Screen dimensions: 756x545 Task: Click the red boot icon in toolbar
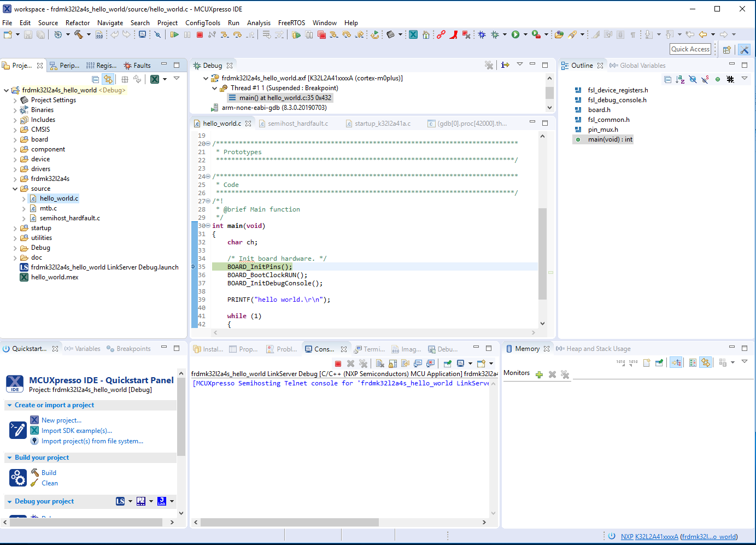point(453,34)
